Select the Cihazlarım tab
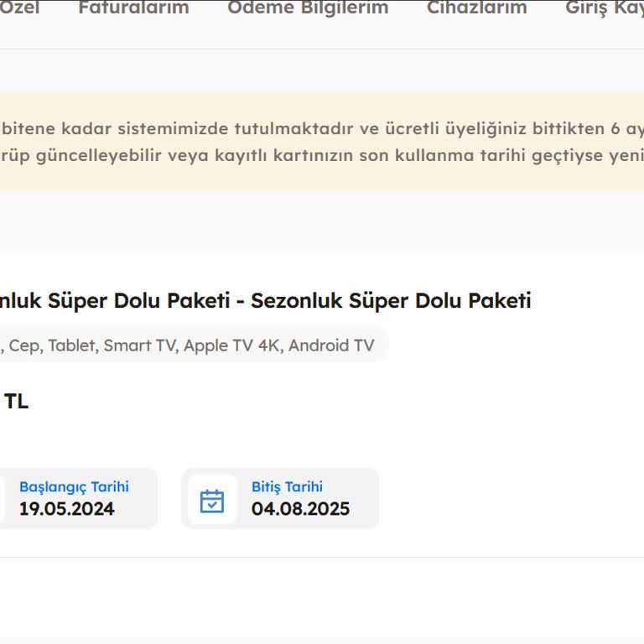The width and height of the screenshot is (644, 644). pyautogui.click(x=476, y=8)
